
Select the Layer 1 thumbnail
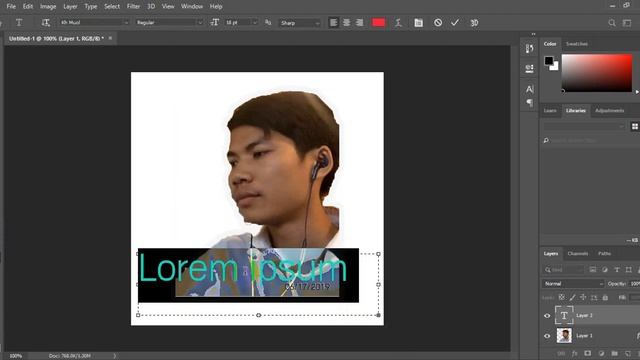click(x=564, y=336)
